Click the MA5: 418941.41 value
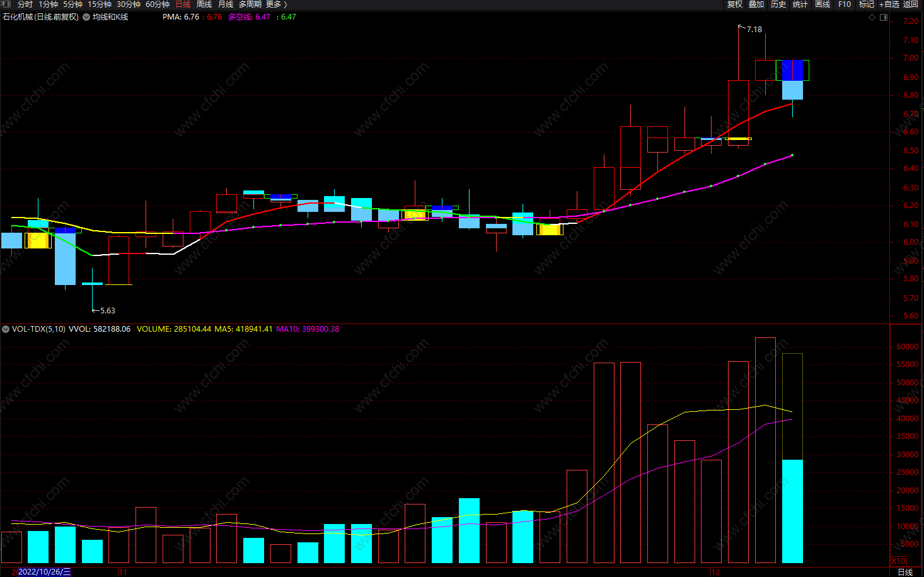Screen dimensions: 924x577 tap(243, 329)
